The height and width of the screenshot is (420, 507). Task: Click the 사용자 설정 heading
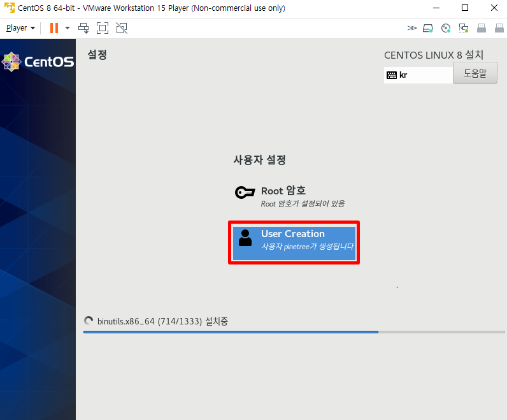pos(260,160)
